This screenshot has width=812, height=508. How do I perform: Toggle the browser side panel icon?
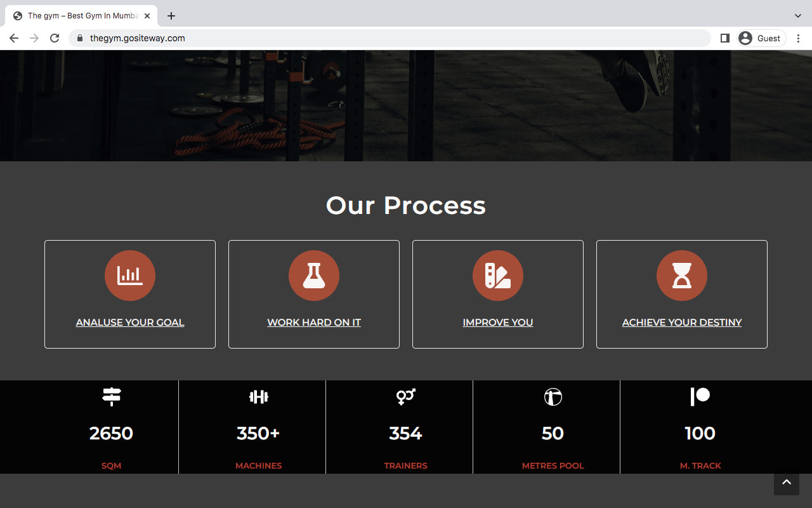(x=725, y=38)
